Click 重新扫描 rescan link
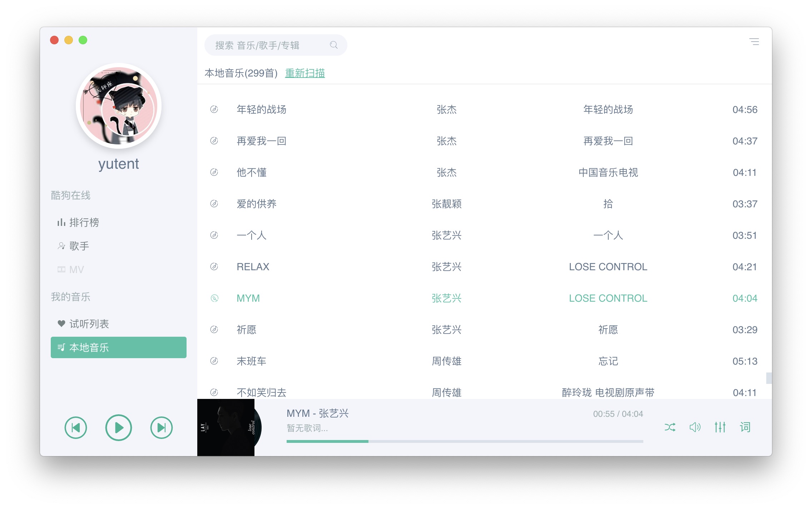The height and width of the screenshot is (509, 812). [x=305, y=73]
